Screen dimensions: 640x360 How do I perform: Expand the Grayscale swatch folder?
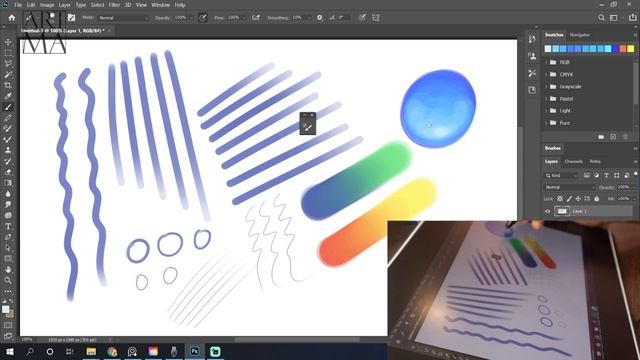(x=547, y=87)
